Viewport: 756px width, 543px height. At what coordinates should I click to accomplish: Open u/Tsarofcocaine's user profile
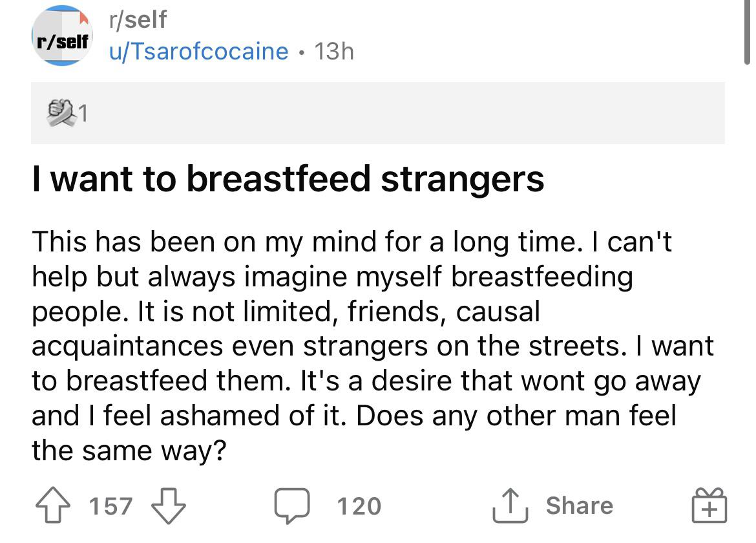click(198, 50)
